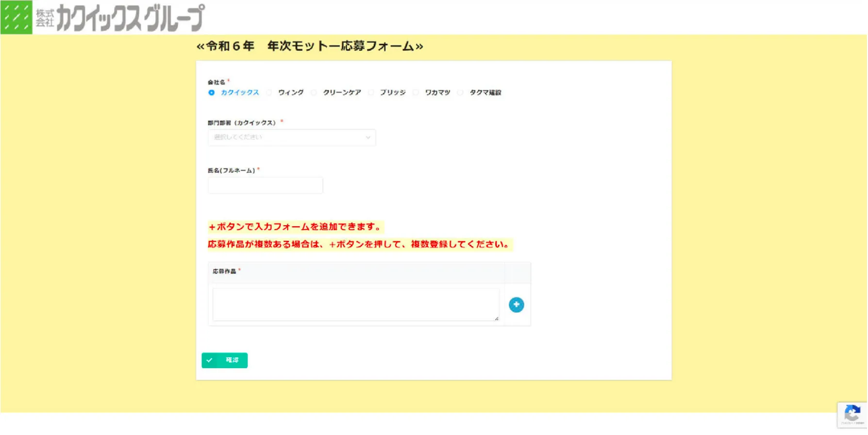This screenshot has height=435, width=868.
Task: Click the checkmark icon on the confirm button
Action: pos(210,360)
